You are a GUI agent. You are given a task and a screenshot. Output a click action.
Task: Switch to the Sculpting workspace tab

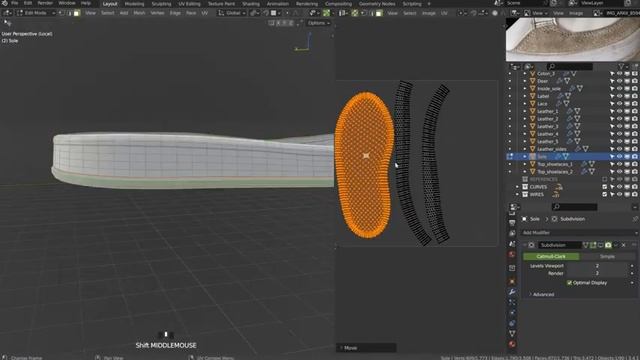tap(161, 4)
